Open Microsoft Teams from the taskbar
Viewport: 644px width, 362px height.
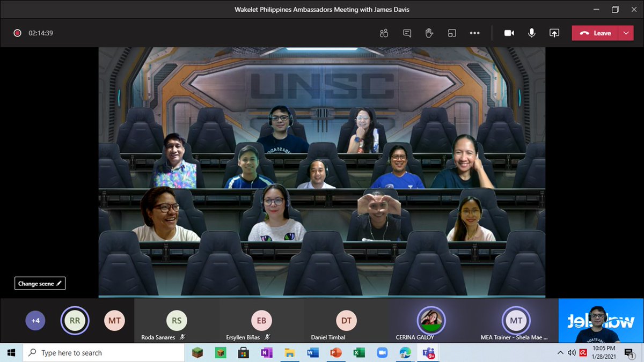point(428,353)
